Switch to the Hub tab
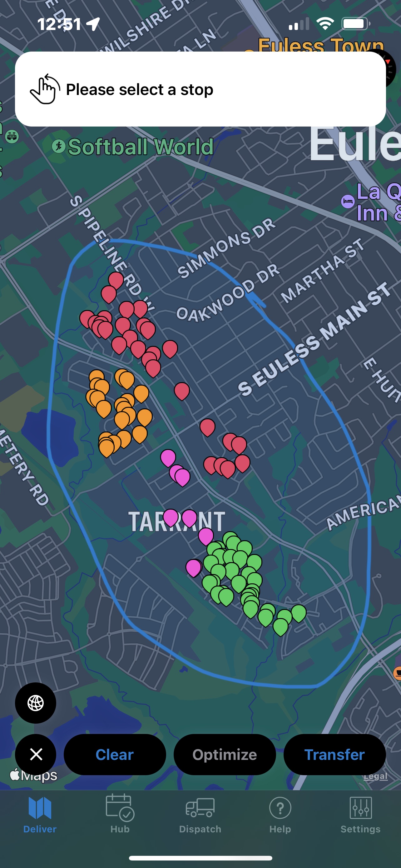Screen dimensions: 401x868 point(120,813)
